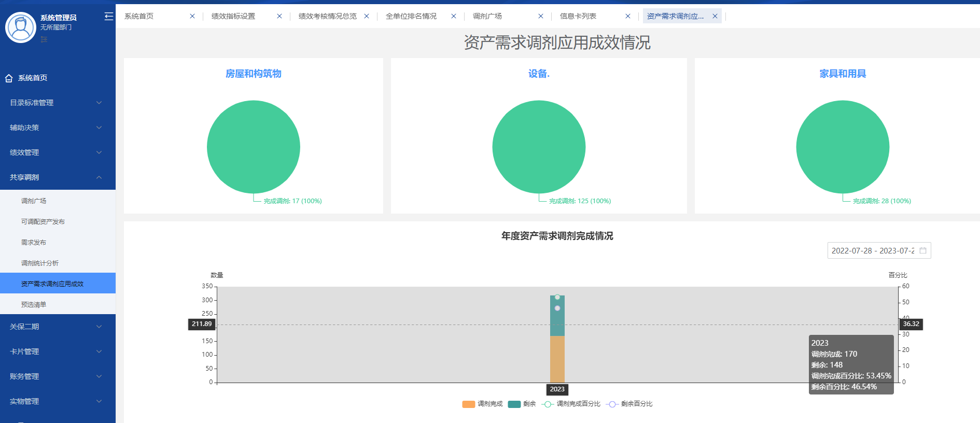This screenshot has height=423, width=980.
Task: Click the lower percentage line data point on the 2023 bar
Action: [557, 308]
